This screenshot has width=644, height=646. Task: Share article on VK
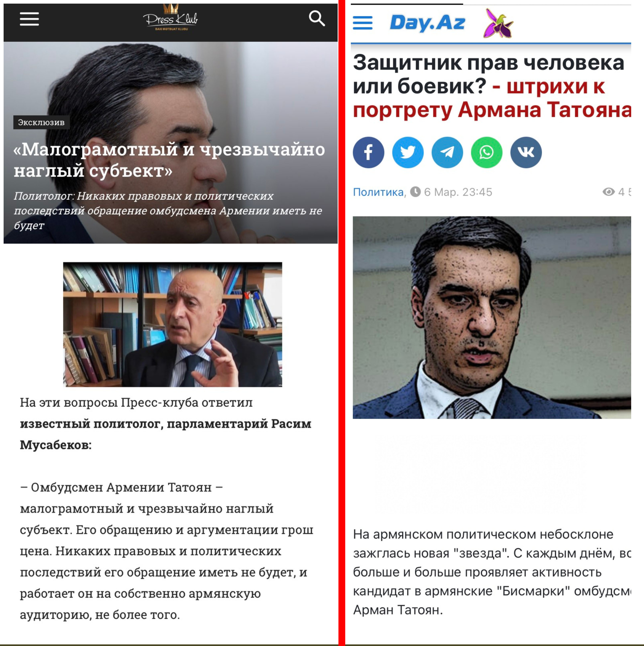point(526,152)
